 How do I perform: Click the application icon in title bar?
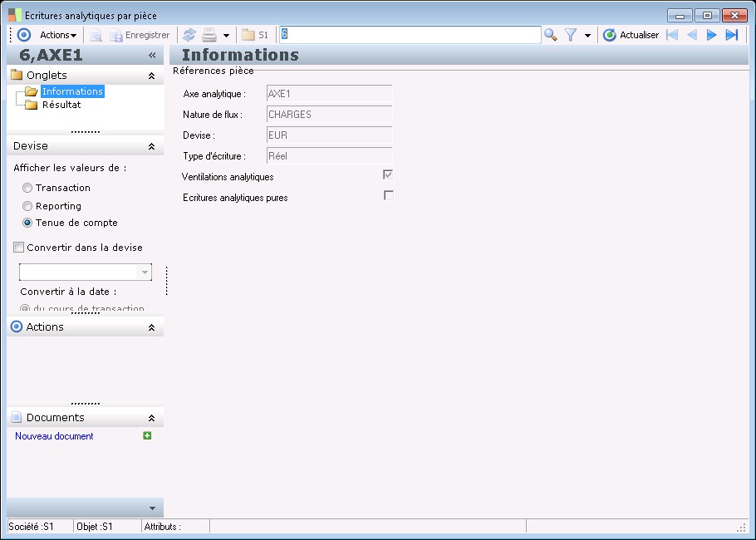point(14,15)
